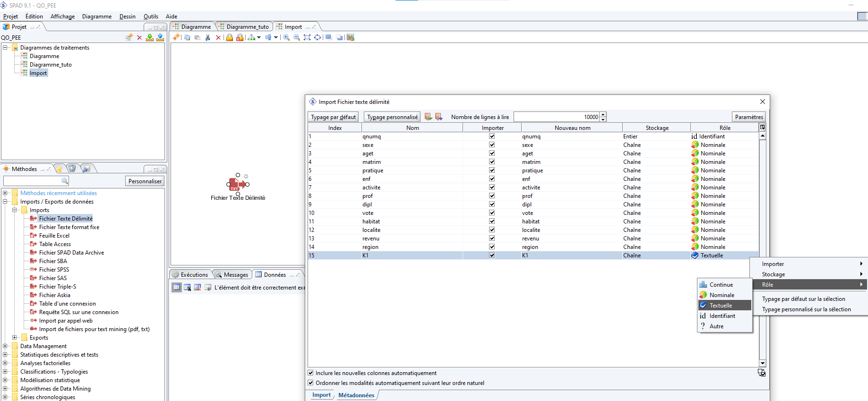Screen dimensions: 868x401
Task: Select Nominale in the Rôle submenu
Action: click(x=722, y=295)
